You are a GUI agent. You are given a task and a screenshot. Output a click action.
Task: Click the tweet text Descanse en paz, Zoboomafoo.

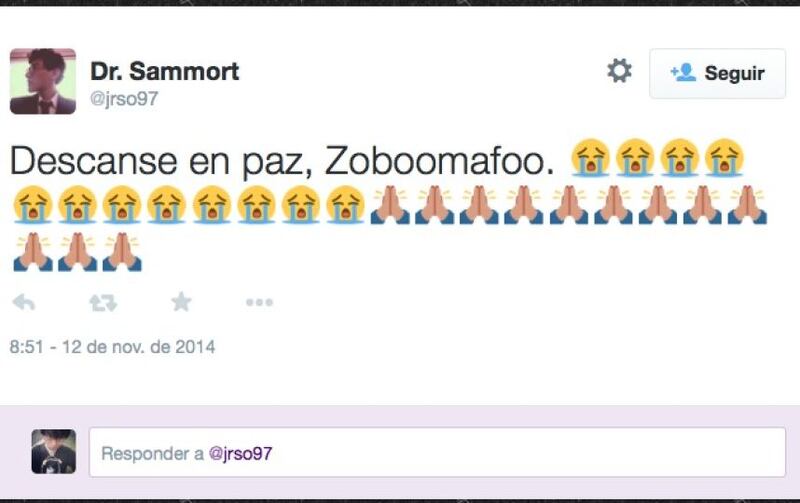282,161
